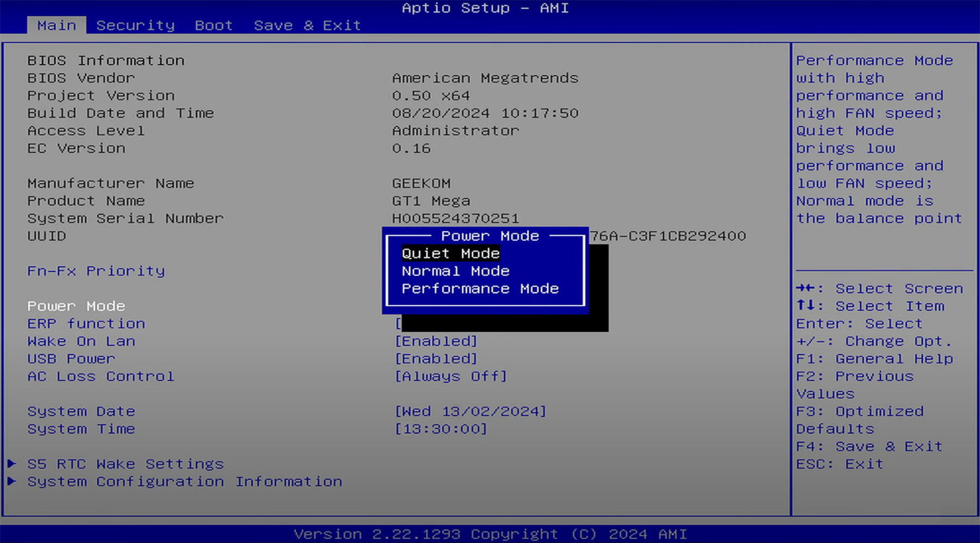This screenshot has height=543, width=980.
Task: Select the AC Loss Control setting
Action: click(x=101, y=377)
